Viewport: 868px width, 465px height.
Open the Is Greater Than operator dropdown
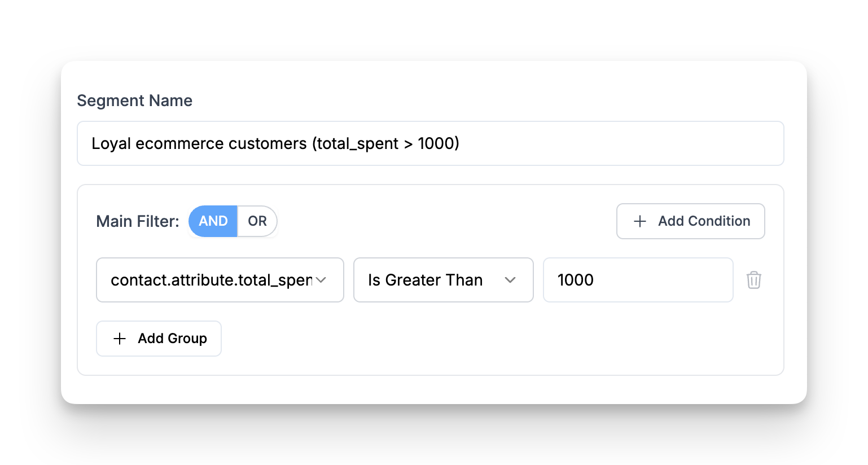pyautogui.click(x=444, y=280)
